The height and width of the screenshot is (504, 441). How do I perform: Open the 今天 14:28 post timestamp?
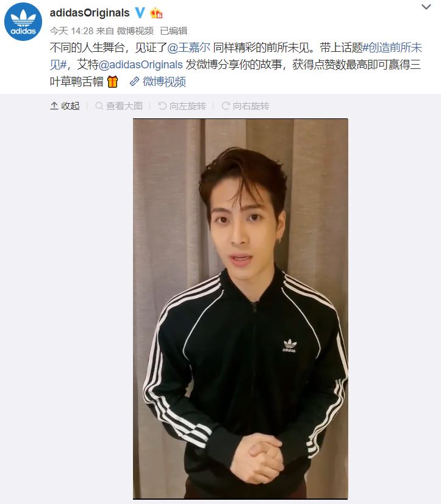point(71,31)
